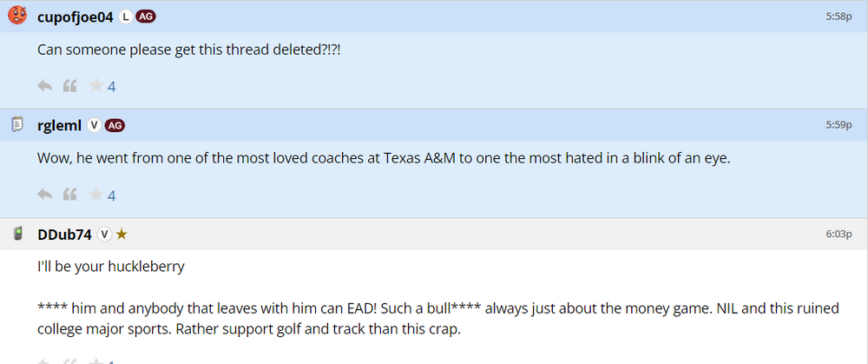Screen dimensions: 868x364
Task: Click the V badge next to rgleml
Action: tap(94, 125)
